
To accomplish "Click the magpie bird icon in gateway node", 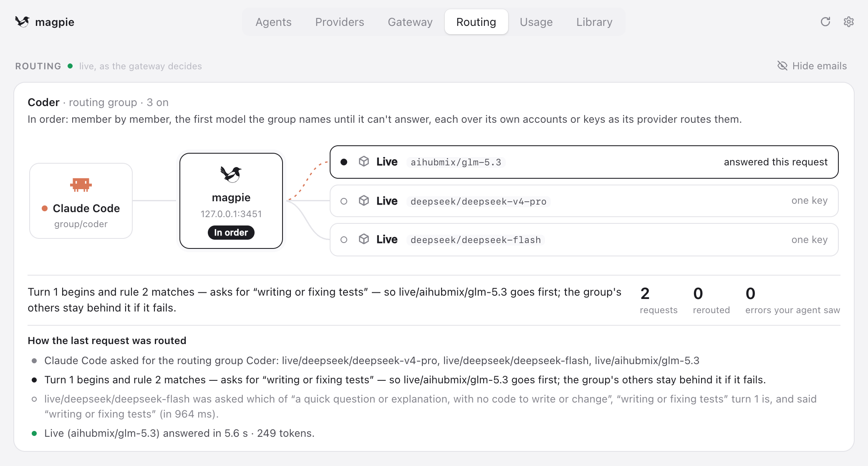I will (231, 174).
